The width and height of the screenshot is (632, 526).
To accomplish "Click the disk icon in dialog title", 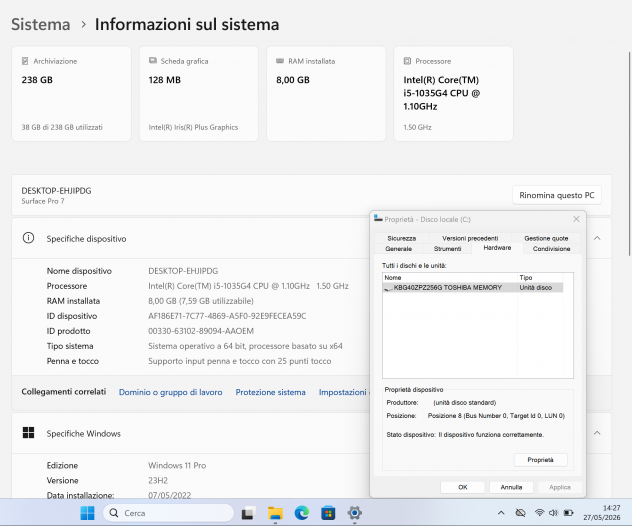I will (x=378, y=218).
